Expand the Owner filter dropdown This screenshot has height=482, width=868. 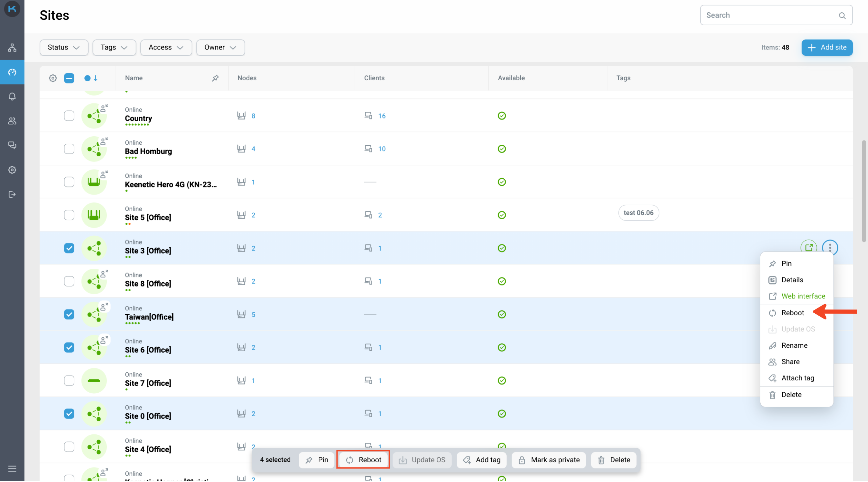[220, 48]
